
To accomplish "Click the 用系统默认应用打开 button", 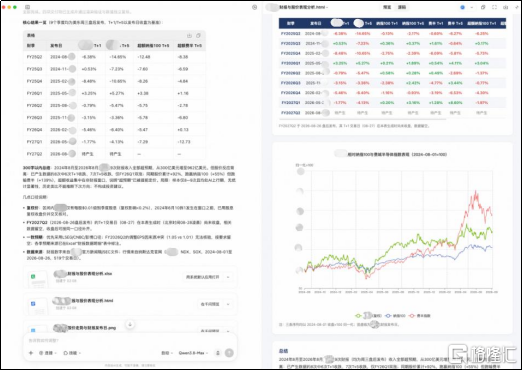I will 203,277.
